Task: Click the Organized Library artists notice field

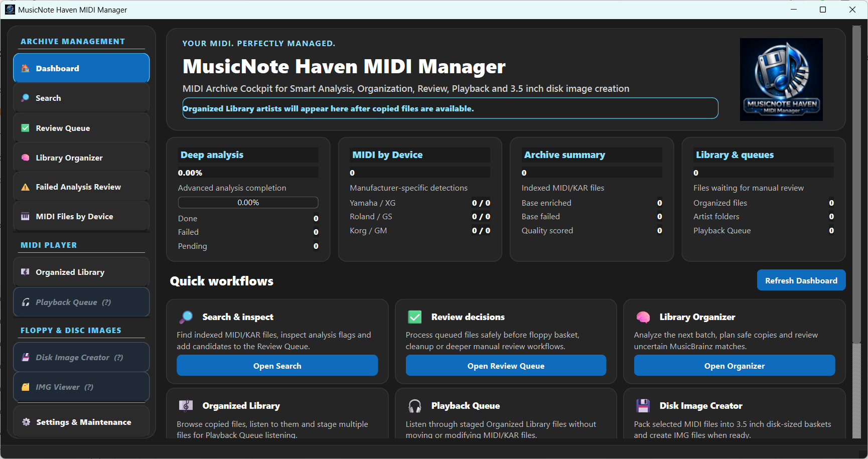Action: (x=450, y=108)
